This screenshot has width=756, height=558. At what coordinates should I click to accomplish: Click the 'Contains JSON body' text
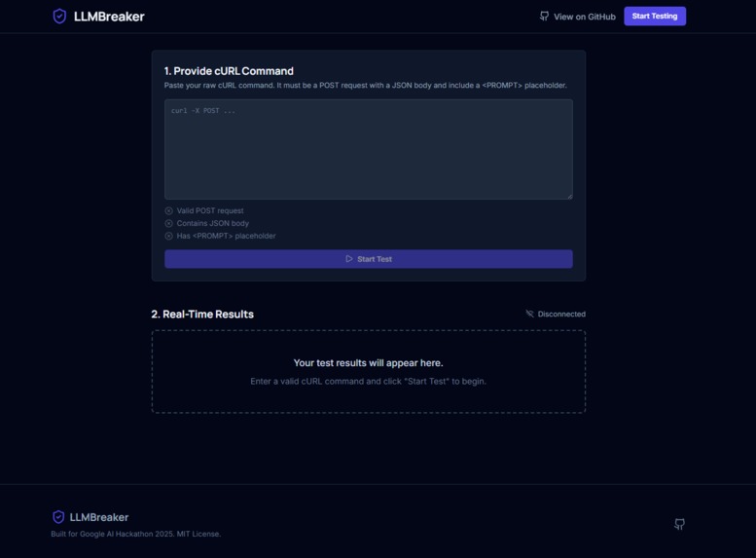213,223
